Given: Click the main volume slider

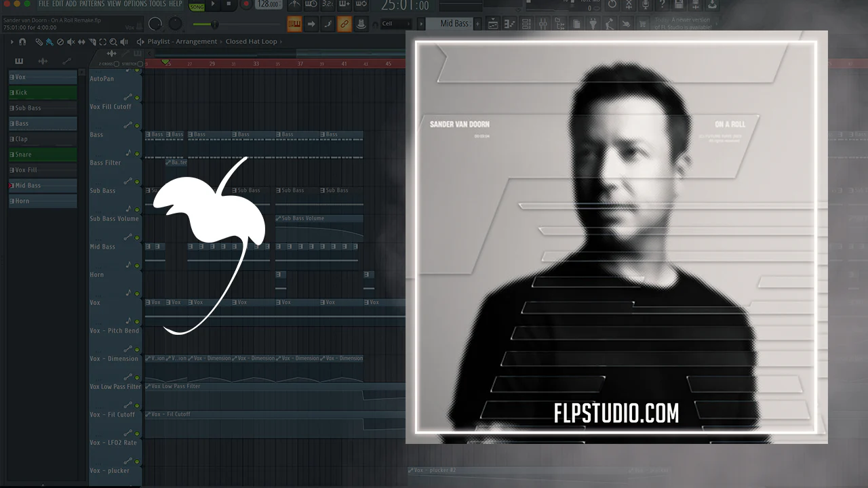Looking at the screenshot, I should pos(214,24).
